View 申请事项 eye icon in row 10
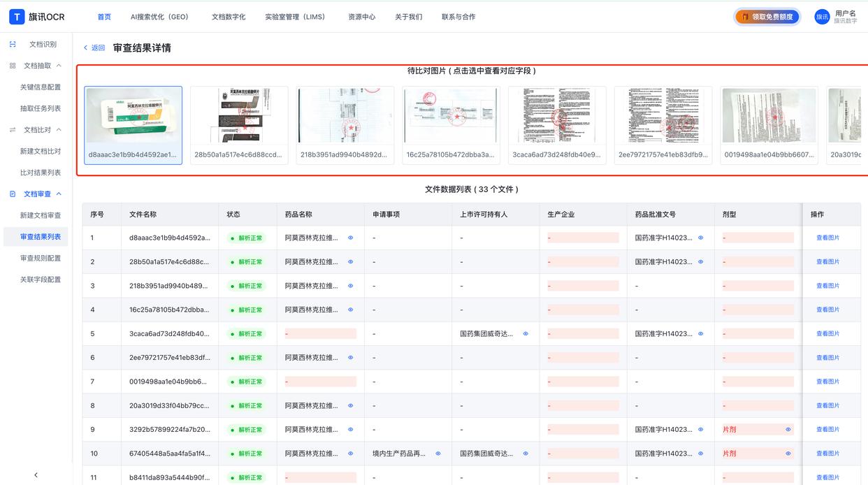The width and height of the screenshot is (868, 485). [x=438, y=454]
